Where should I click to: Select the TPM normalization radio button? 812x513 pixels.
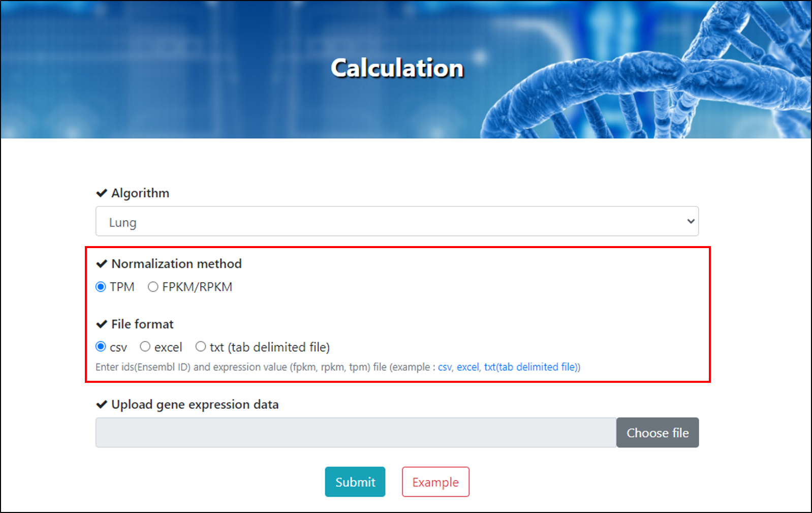click(x=101, y=287)
